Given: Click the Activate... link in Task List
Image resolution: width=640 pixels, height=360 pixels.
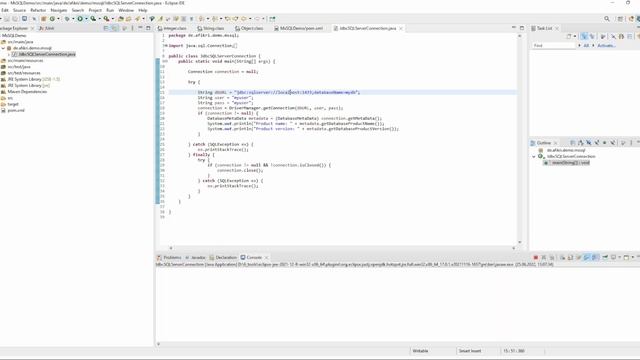Looking at the screenshot, I should click(x=606, y=46).
